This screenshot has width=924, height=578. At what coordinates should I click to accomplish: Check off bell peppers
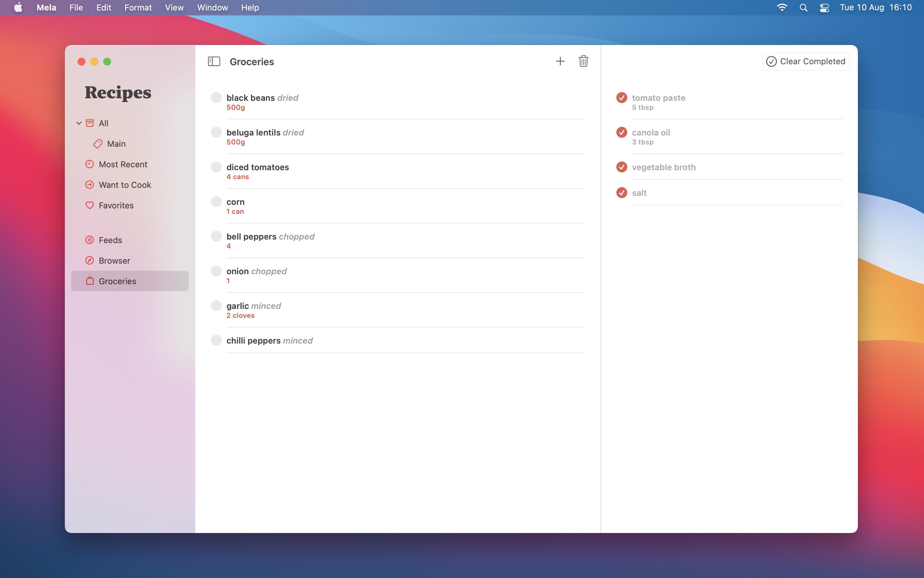pyautogui.click(x=216, y=236)
